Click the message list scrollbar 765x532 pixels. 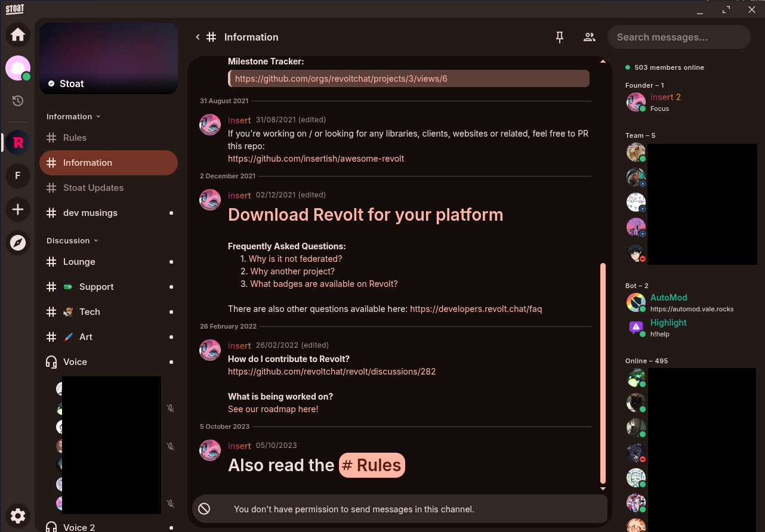pos(603,373)
